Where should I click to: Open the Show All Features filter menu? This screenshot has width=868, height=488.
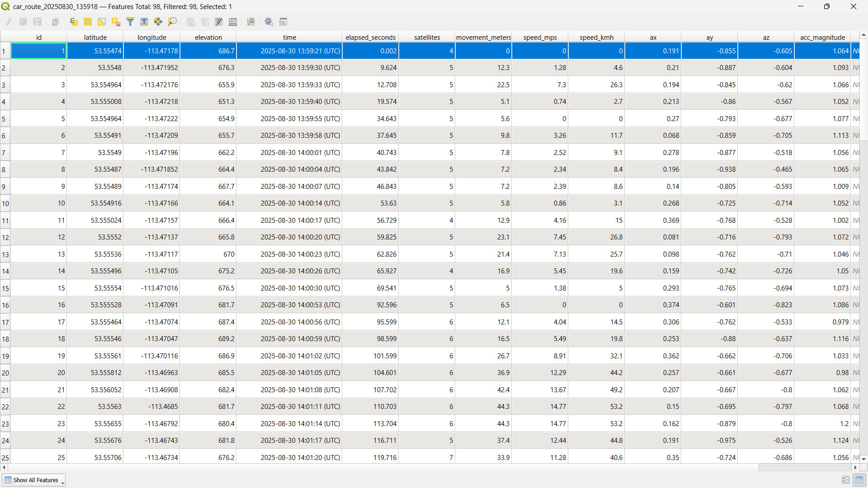(34, 480)
